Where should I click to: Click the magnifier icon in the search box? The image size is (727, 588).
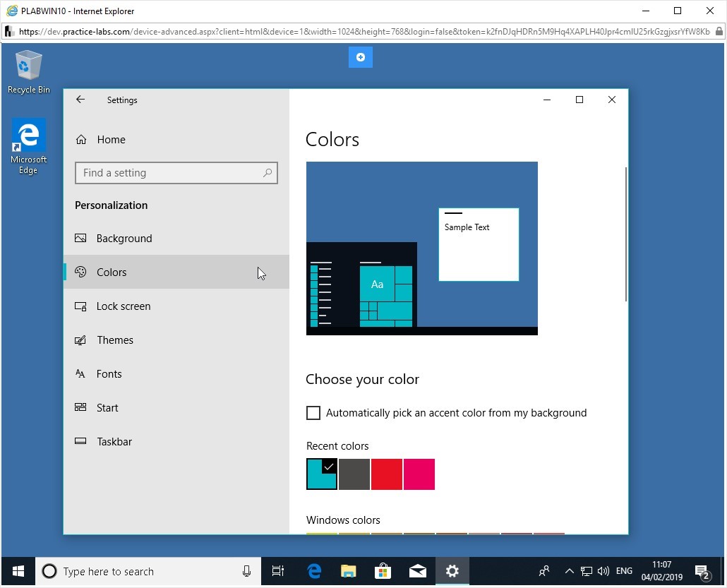268,173
